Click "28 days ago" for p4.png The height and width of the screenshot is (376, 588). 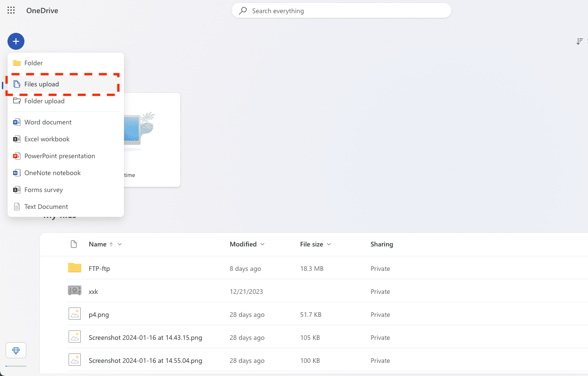click(247, 315)
